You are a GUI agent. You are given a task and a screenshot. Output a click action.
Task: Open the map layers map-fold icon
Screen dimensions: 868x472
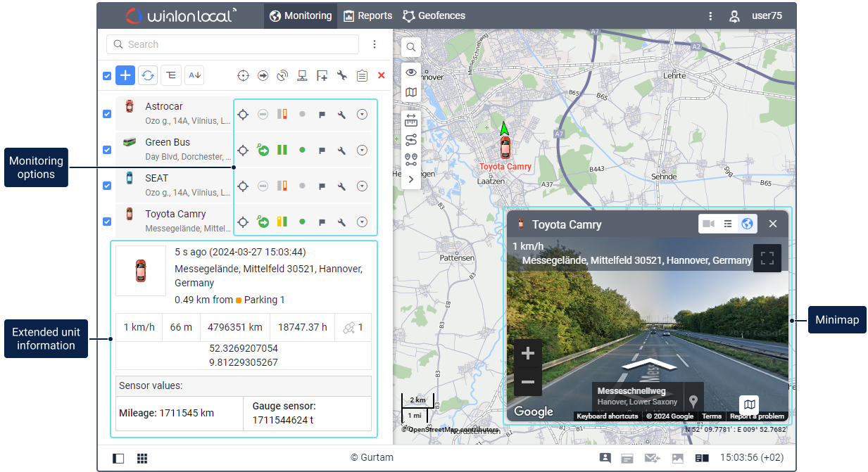[x=411, y=92]
